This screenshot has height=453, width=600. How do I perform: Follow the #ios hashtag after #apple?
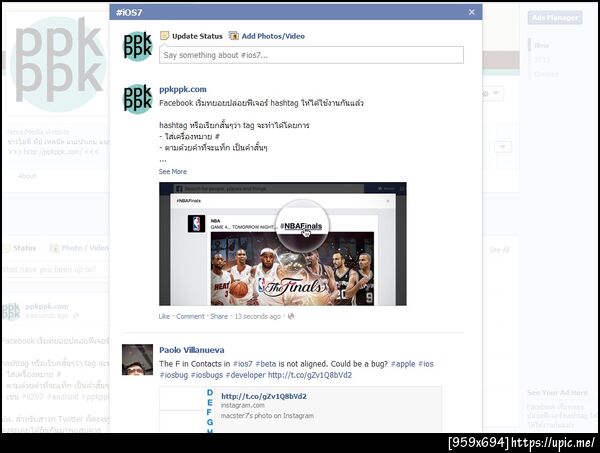tap(426, 364)
